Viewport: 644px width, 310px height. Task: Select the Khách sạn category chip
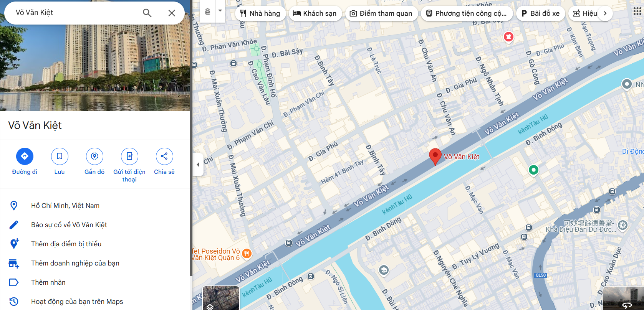click(315, 13)
